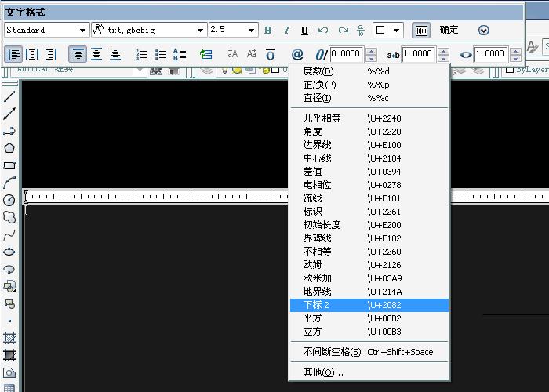549x392 pixels.
Task: Select the Construction line tool
Action: coord(9,114)
